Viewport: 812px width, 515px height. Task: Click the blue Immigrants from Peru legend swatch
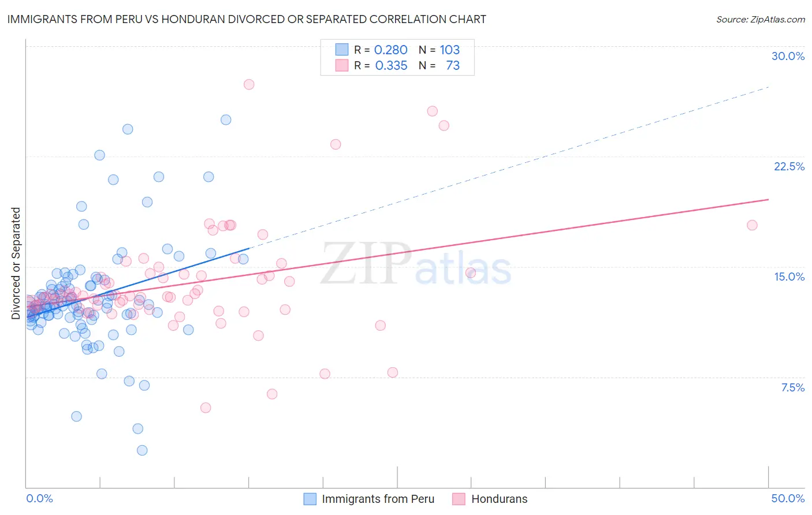310,499
